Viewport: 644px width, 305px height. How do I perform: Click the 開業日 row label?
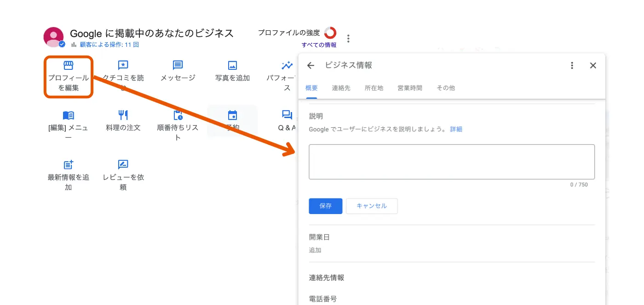(x=319, y=237)
